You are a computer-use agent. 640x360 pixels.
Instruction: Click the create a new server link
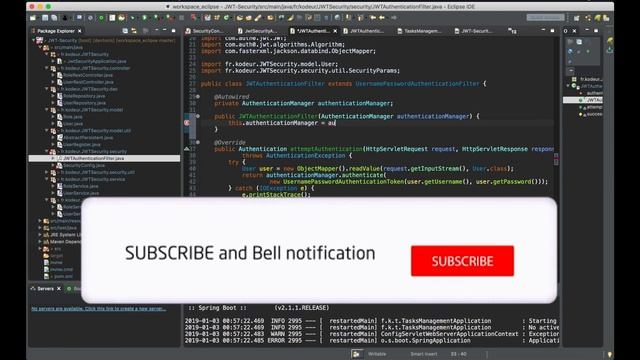(98, 309)
